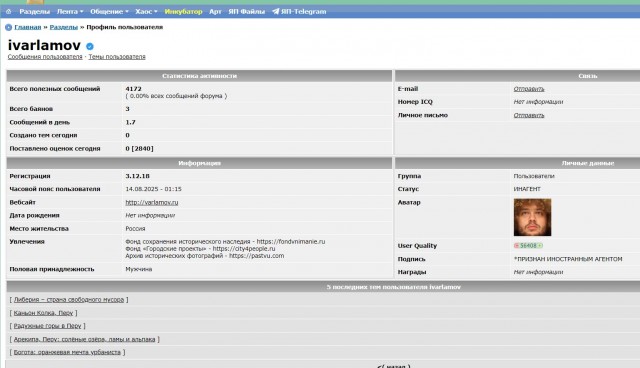This screenshot has width=640, height=368.
Task: Click the Пользователи group value
Action: [x=534, y=176]
